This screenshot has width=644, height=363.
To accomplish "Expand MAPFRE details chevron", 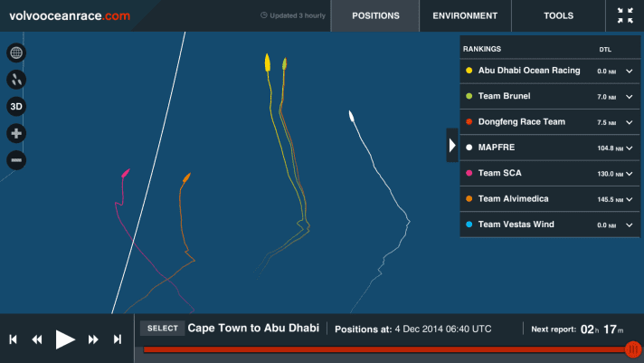I will (630, 148).
